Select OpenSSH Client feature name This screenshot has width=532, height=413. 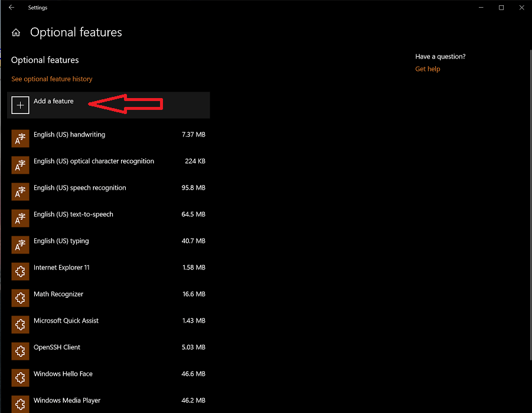point(57,347)
